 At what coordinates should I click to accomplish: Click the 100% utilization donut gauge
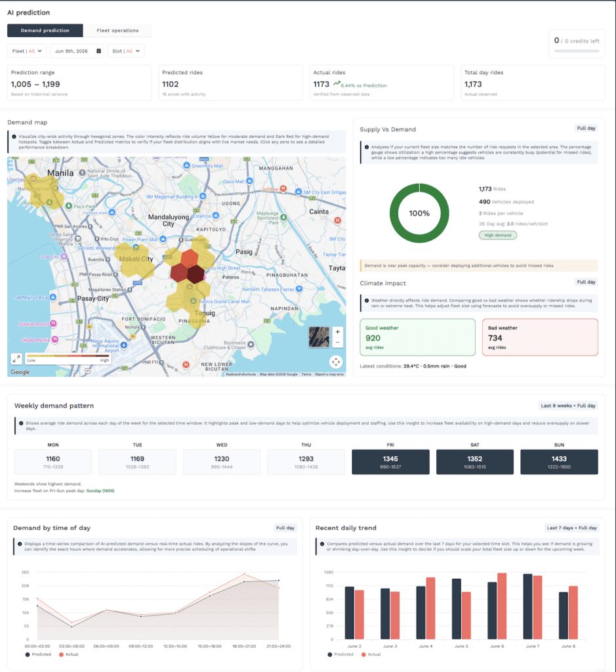click(419, 213)
